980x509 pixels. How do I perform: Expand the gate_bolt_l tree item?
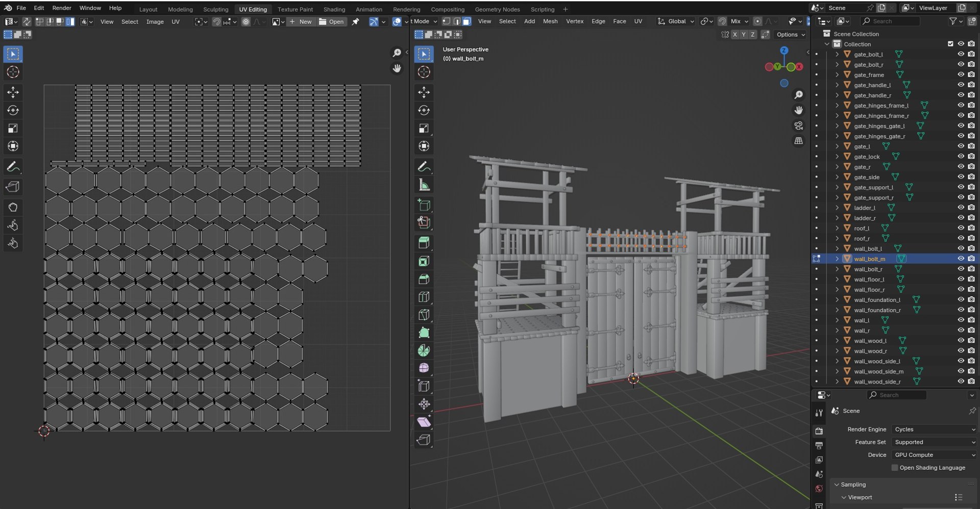(837, 54)
